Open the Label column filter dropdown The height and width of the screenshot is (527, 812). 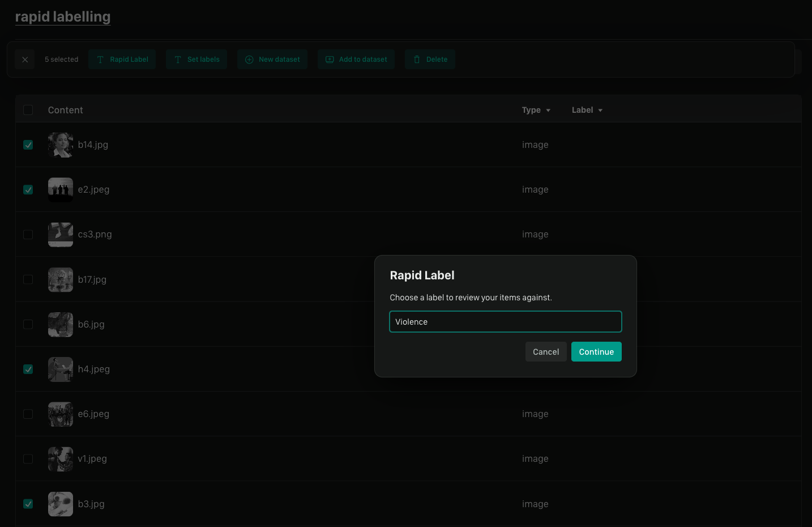point(587,110)
